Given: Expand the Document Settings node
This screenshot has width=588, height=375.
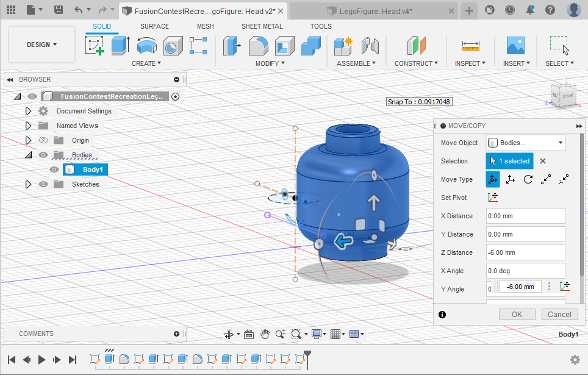Looking at the screenshot, I should click(28, 111).
